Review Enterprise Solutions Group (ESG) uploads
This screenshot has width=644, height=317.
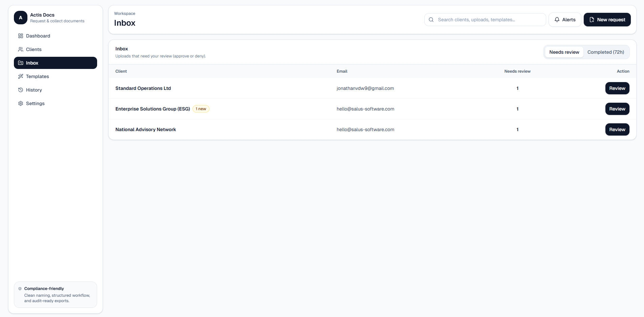tap(617, 109)
